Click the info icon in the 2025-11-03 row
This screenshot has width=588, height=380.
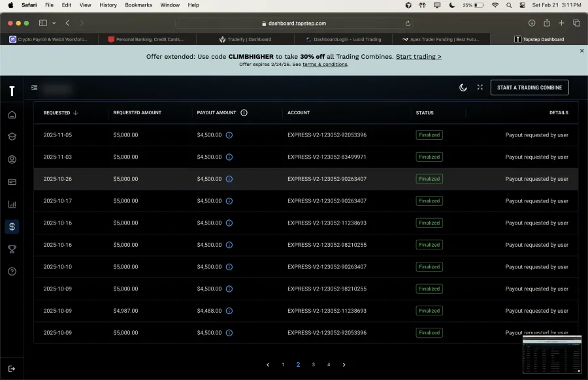tap(229, 157)
